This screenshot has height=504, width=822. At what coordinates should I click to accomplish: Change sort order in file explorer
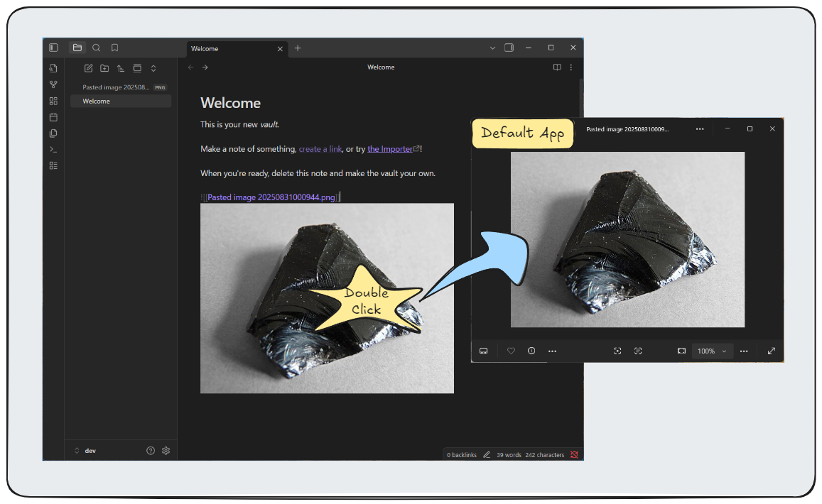coord(121,68)
